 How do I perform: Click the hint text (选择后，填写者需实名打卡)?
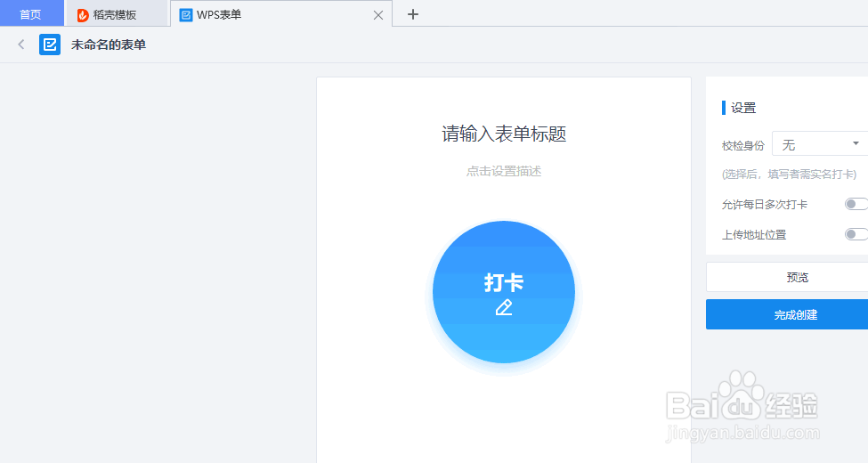point(789,175)
